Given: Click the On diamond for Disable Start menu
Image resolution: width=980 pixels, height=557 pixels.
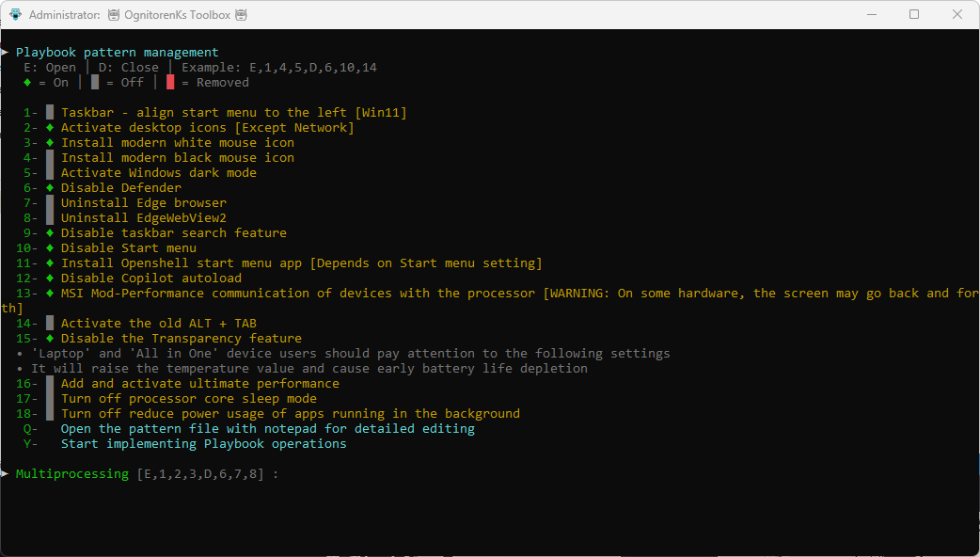Looking at the screenshot, I should click(x=50, y=248).
